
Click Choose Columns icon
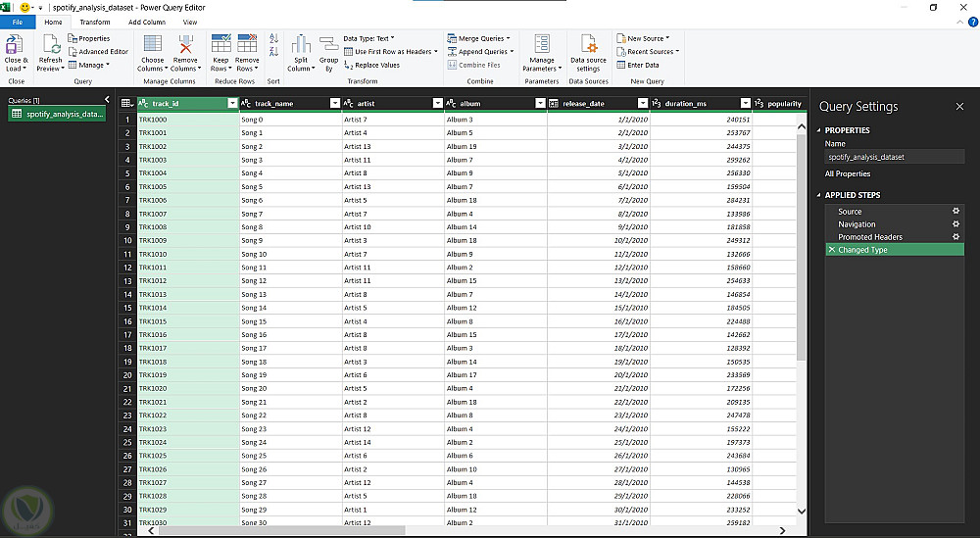[153, 44]
